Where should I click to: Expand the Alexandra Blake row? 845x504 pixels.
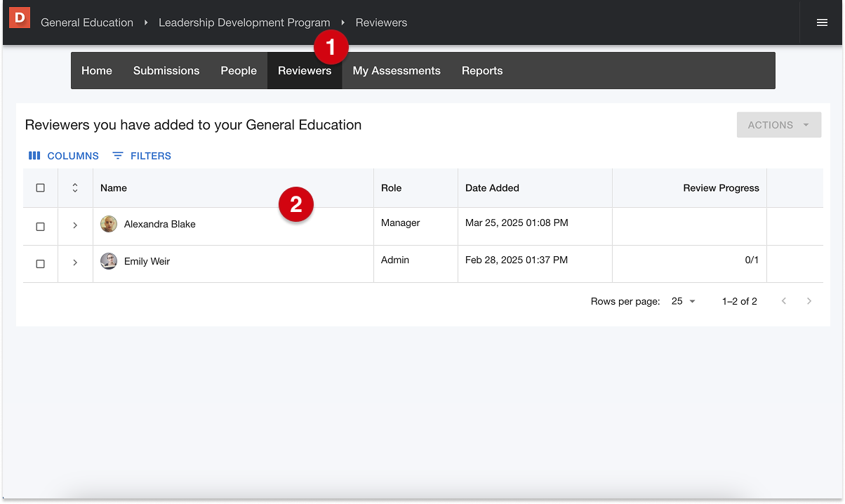pyautogui.click(x=75, y=225)
